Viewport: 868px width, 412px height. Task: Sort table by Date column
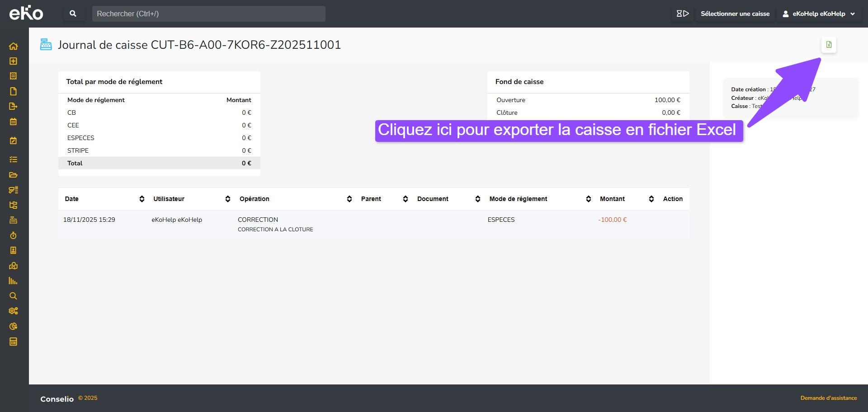(x=142, y=199)
